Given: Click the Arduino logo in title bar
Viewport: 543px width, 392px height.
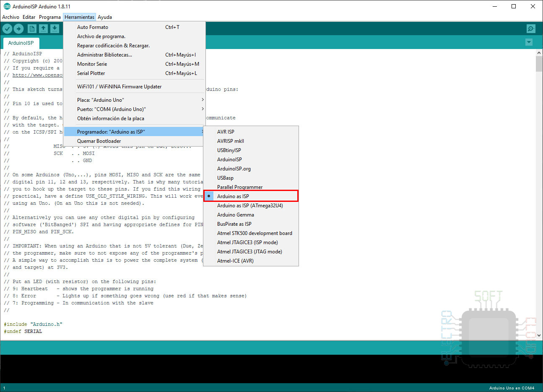Looking at the screenshot, I should coord(7,6).
